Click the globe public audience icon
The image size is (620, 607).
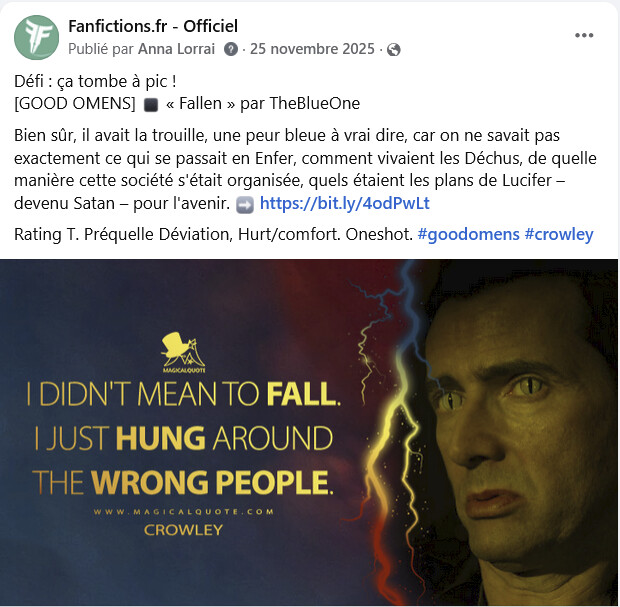click(393, 50)
